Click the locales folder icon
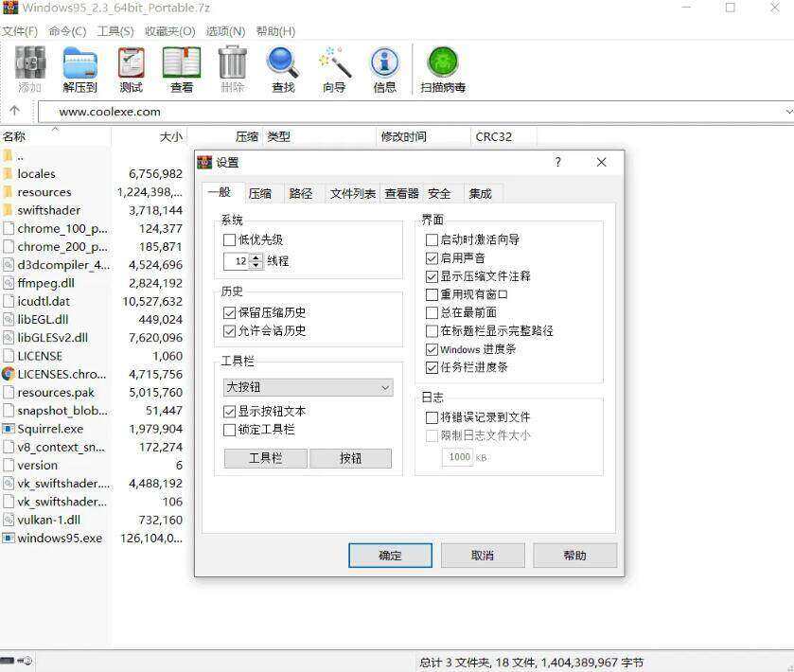Screen dimensions: 794x672 click(9, 174)
